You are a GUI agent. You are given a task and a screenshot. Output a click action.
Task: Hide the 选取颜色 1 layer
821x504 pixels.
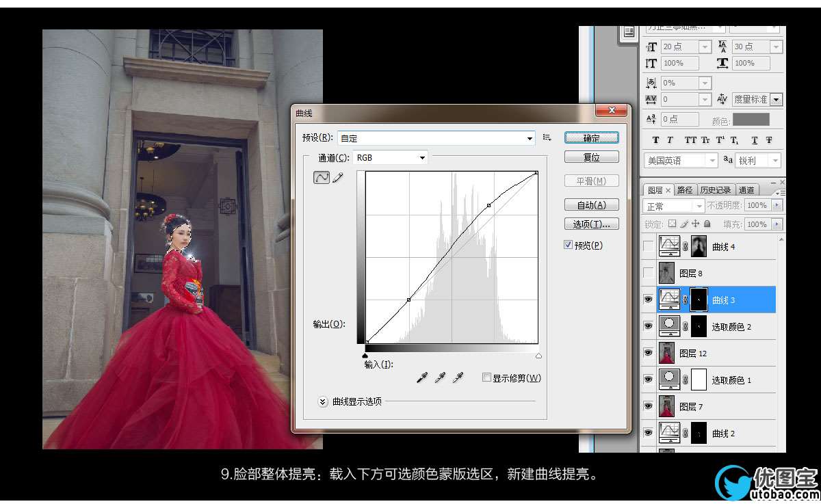pos(649,380)
